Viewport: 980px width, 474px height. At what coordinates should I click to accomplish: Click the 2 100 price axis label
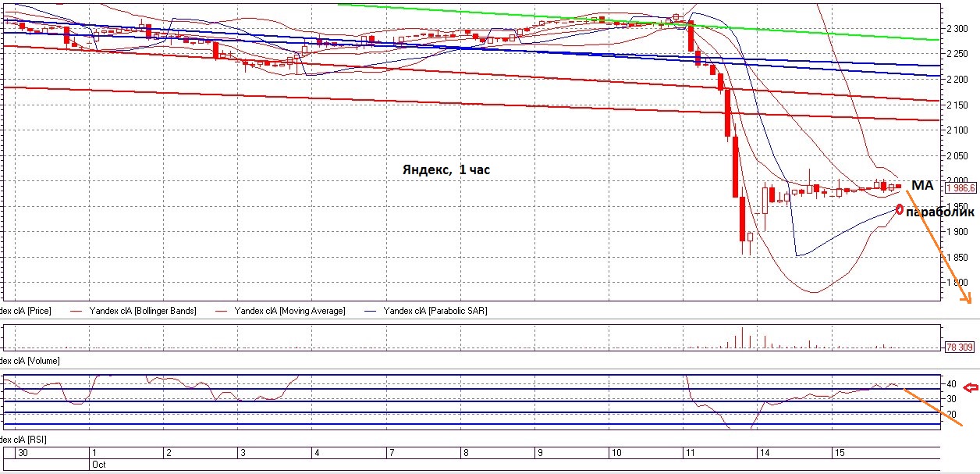[957, 130]
